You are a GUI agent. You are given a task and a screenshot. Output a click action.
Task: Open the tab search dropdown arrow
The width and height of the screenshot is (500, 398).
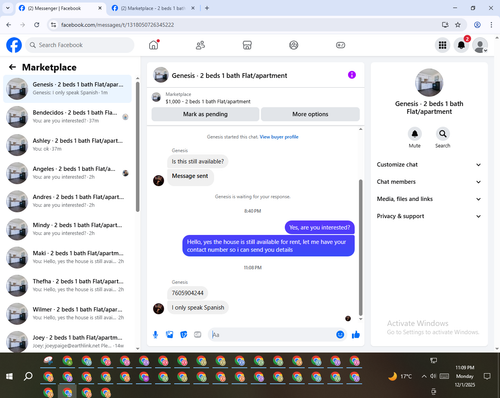[8, 8]
